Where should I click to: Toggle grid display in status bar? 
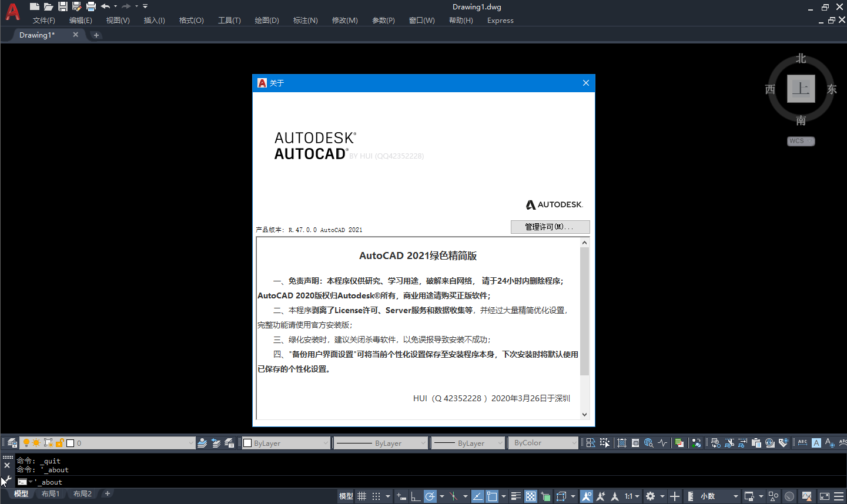point(362,496)
